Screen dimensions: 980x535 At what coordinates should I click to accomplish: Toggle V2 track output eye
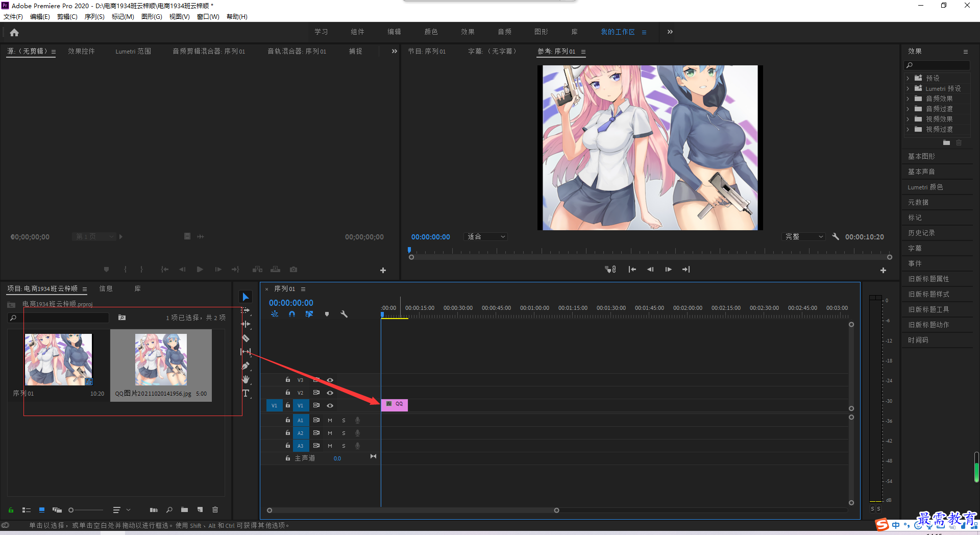330,393
